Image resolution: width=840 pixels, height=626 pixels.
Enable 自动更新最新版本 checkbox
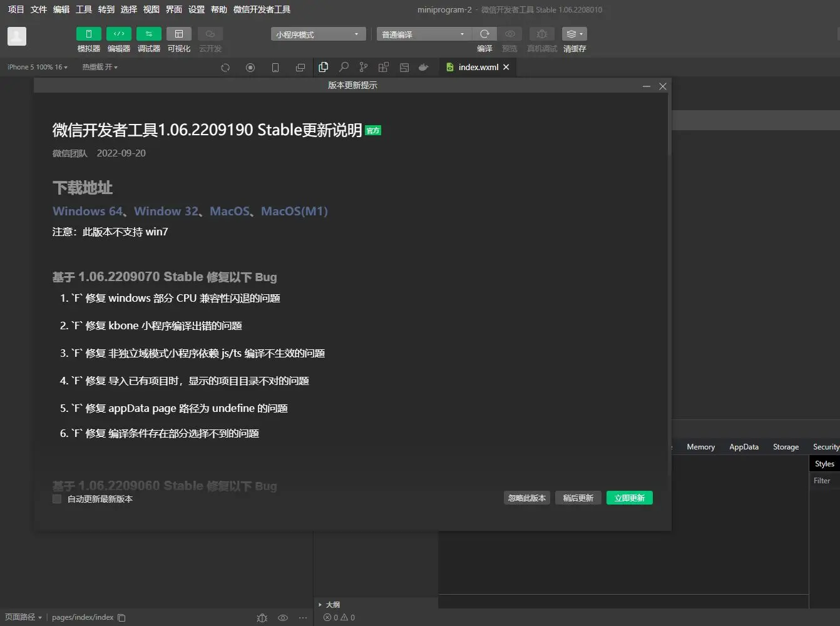click(57, 499)
